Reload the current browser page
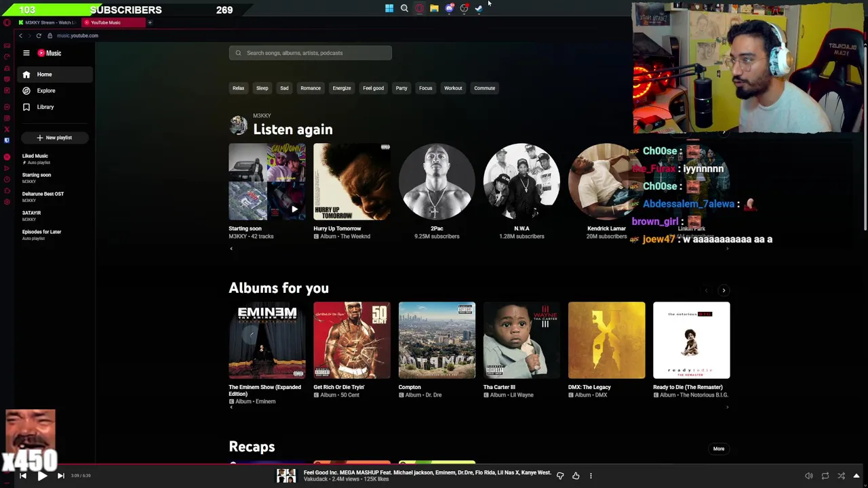The image size is (868, 488). click(x=39, y=35)
